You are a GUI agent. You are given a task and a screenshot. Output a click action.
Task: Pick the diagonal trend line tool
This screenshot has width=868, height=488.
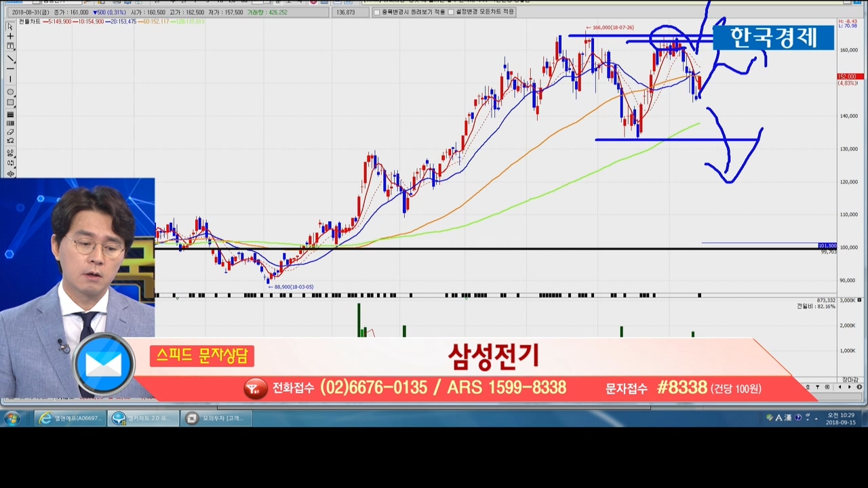coord(10,59)
